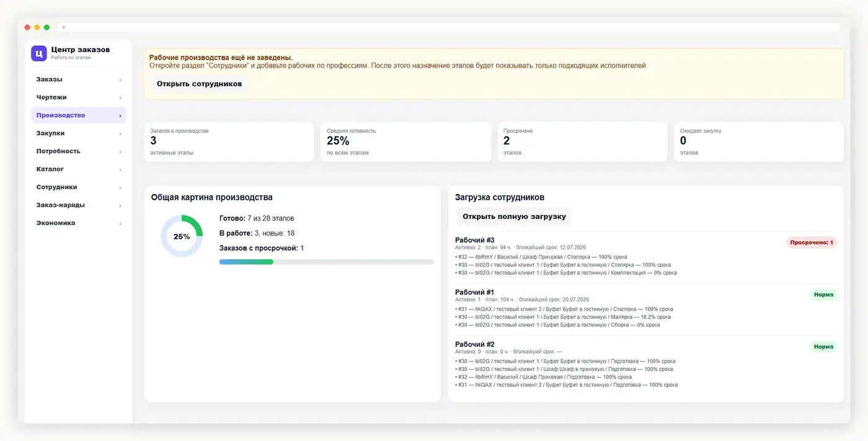Click the yellow banner warning headline
This screenshot has height=441, width=868.
point(221,58)
